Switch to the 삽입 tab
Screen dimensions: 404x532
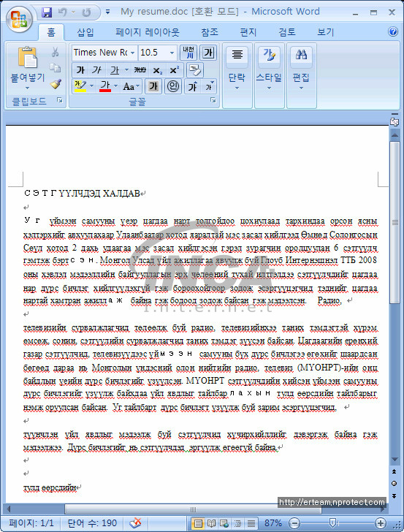[x=85, y=32]
